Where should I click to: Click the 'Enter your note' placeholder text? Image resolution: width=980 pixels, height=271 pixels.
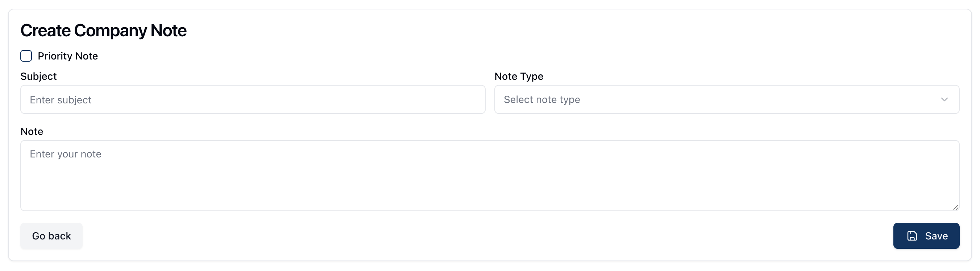pyautogui.click(x=66, y=154)
